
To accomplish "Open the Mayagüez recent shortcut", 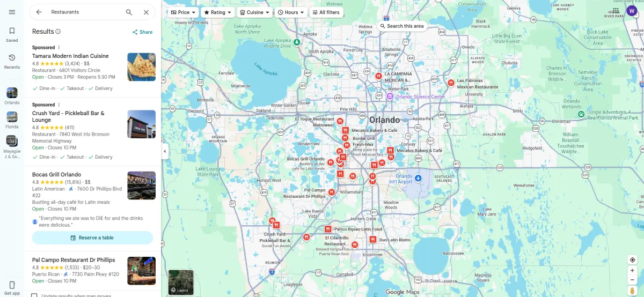I will (12, 146).
